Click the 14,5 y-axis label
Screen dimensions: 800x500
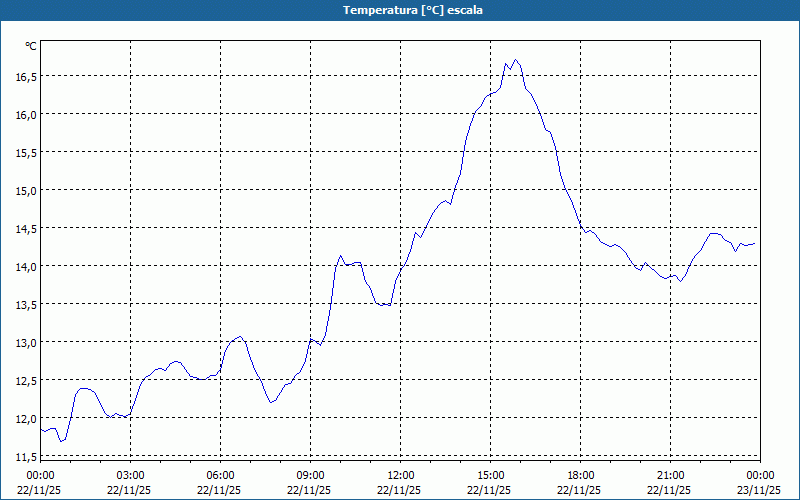pos(26,229)
